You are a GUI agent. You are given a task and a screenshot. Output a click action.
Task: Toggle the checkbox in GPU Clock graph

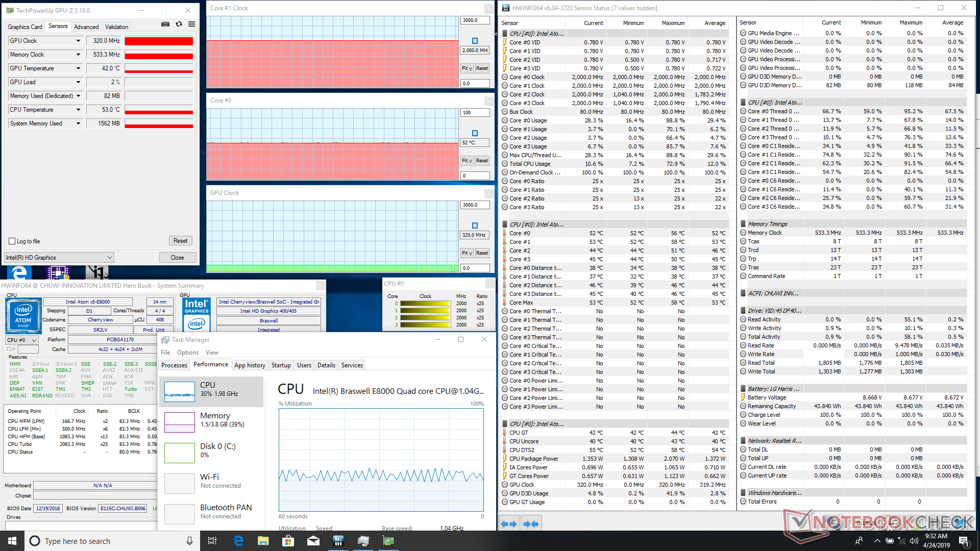pos(475,226)
